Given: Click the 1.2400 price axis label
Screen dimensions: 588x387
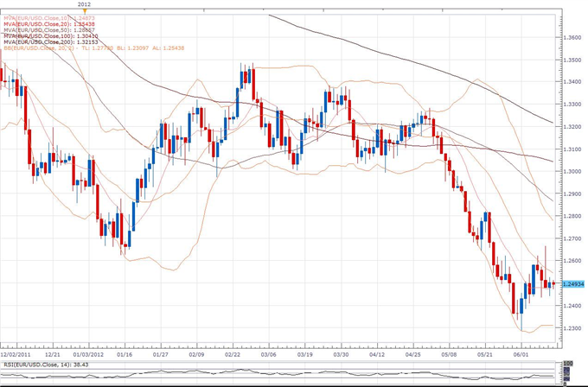Looking at the screenshot, I should pos(572,306).
